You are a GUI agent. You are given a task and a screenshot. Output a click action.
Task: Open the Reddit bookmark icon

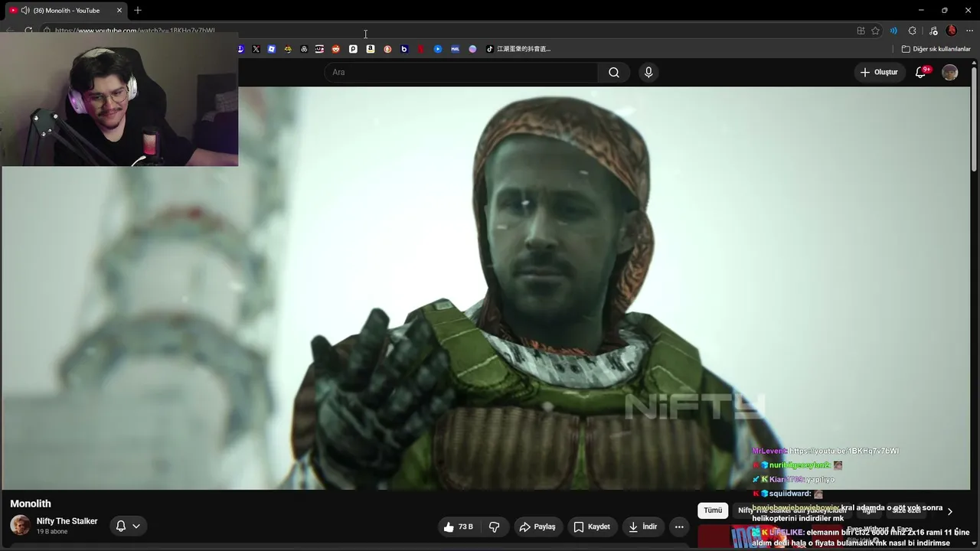coord(336,49)
